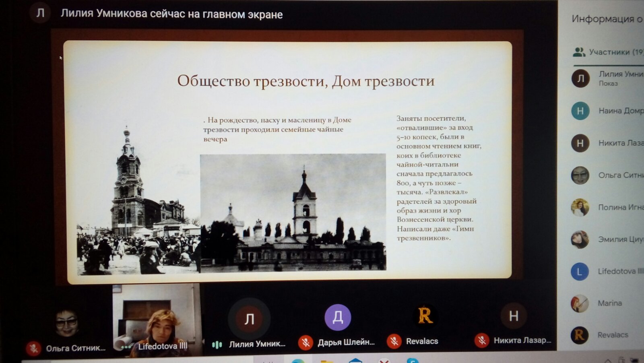644x363 pixels.
Task: Select Ольга Ситн participant row in the list
Action: 607,175
